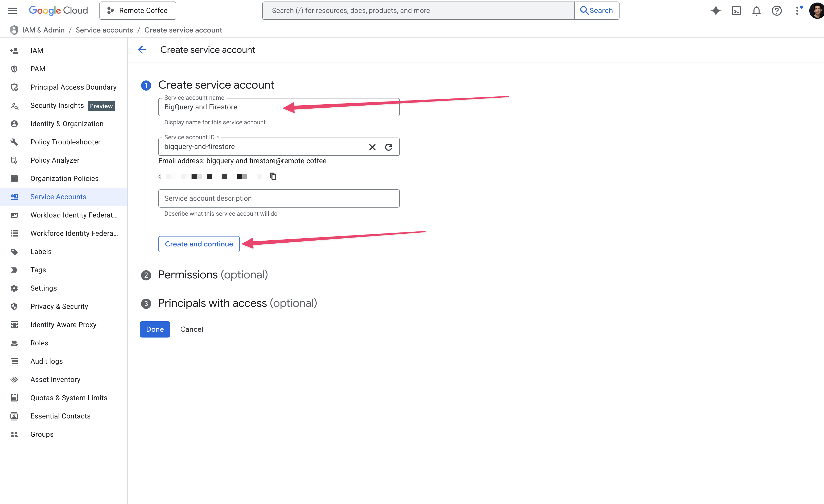Activate Cloud Shell terminal icon
Image resolution: width=824 pixels, height=504 pixels.
point(736,11)
